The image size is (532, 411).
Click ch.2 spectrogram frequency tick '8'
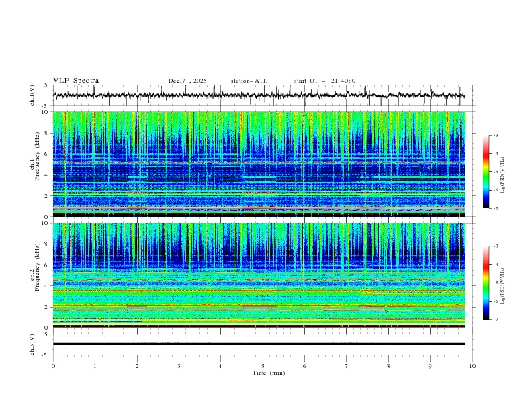pyautogui.click(x=47, y=244)
